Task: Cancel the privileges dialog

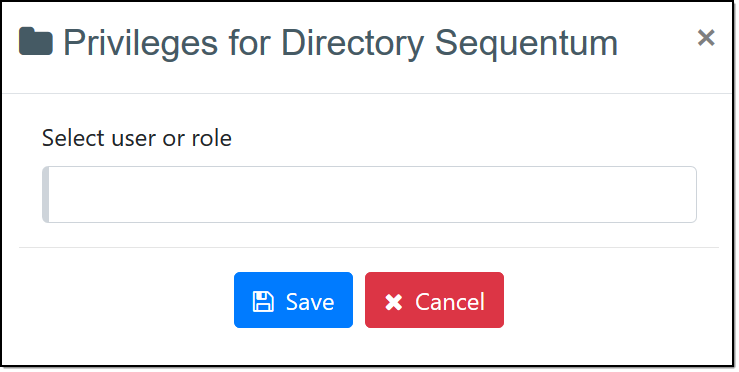Action: coord(434,300)
